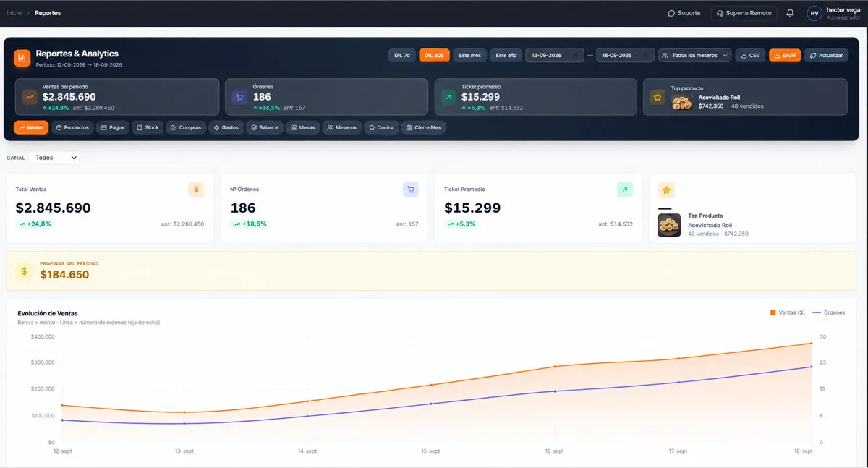Open the HV user avatar menu

814,13
